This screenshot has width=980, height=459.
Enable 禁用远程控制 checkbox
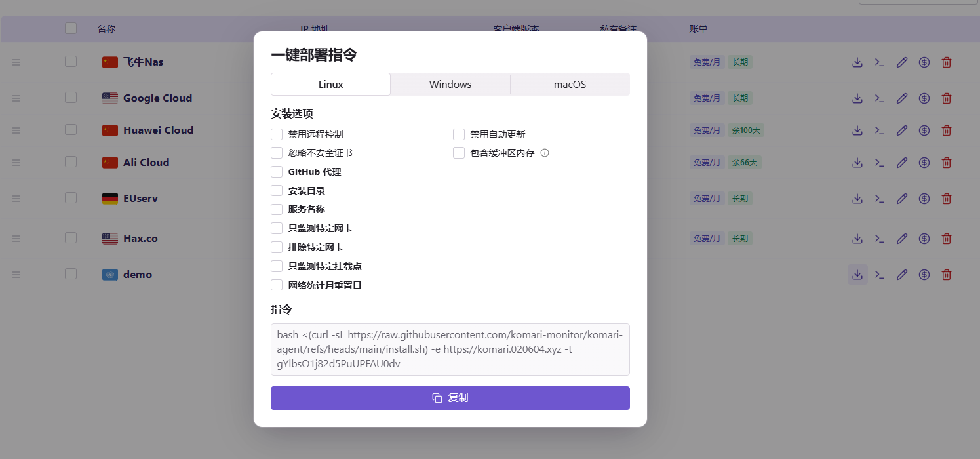(x=277, y=134)
